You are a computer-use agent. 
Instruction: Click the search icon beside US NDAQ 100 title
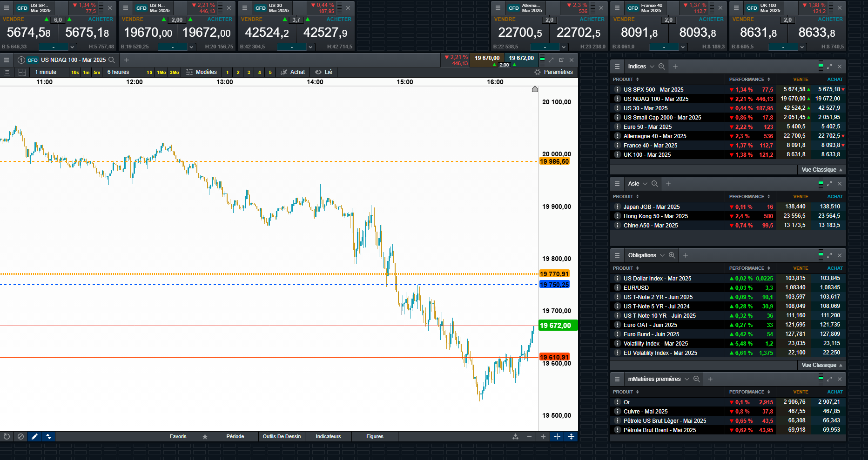tap(112, 60)
